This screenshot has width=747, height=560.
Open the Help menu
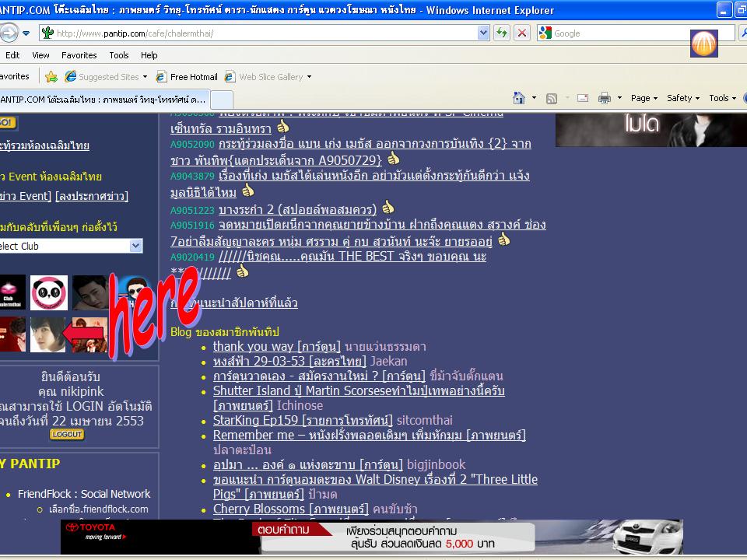(x=149, y=55)
